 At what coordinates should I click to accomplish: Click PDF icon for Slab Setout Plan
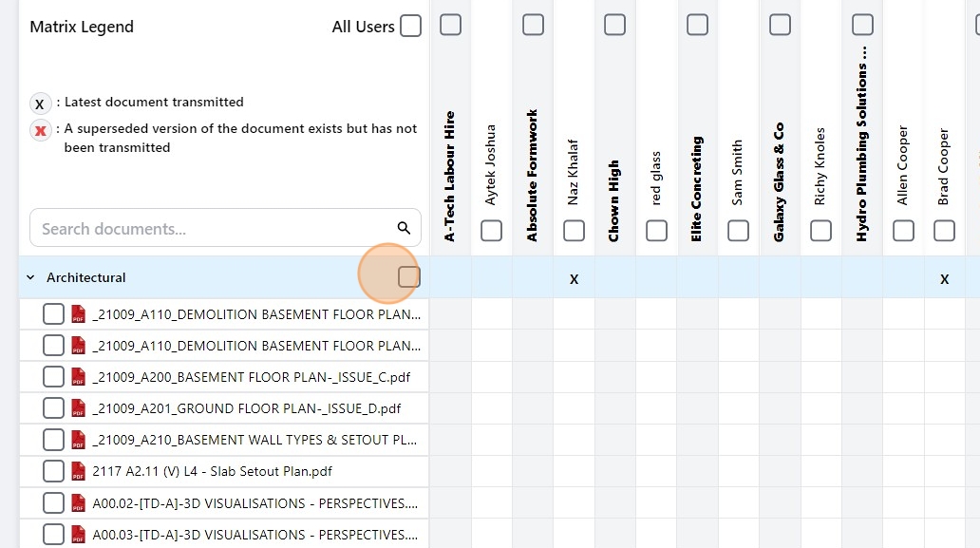click(x=79, y=471)
